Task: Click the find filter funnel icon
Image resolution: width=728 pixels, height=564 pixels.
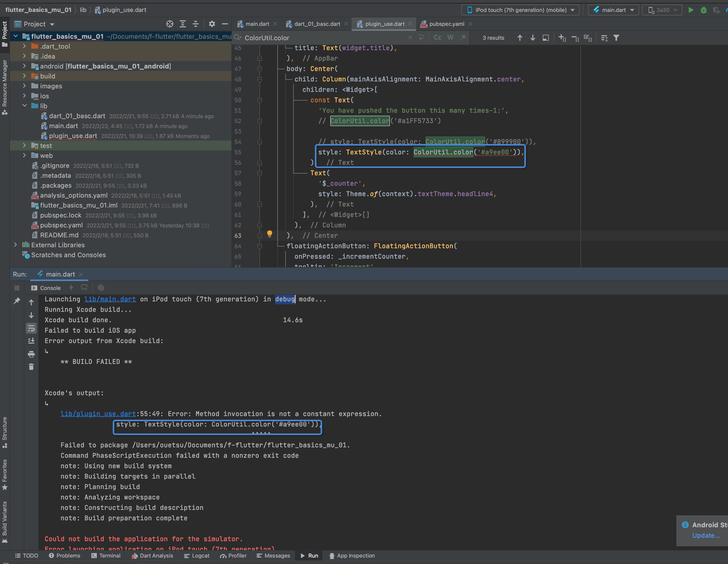Action: tap(616, 38)
